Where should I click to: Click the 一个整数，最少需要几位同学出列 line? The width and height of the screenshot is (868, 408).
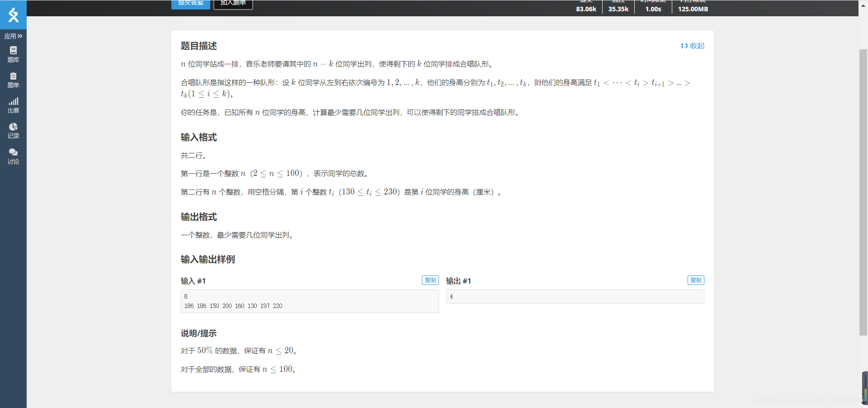click(238, 235)
